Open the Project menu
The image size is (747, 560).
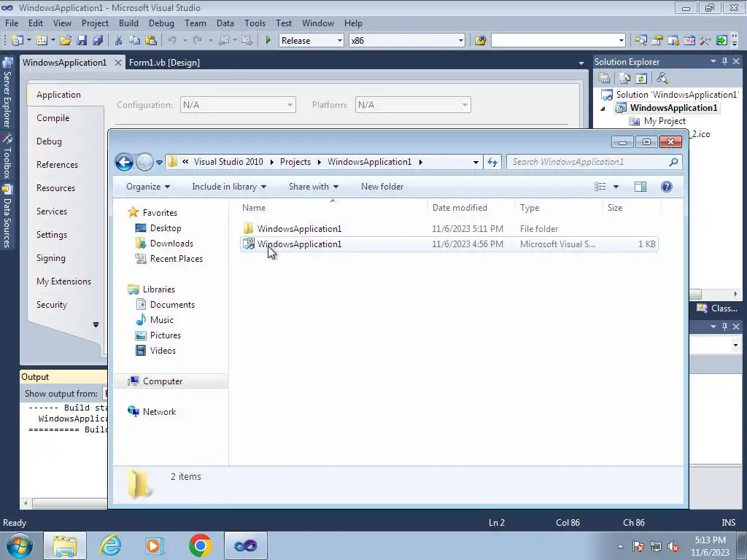click(x=95, y=23)
